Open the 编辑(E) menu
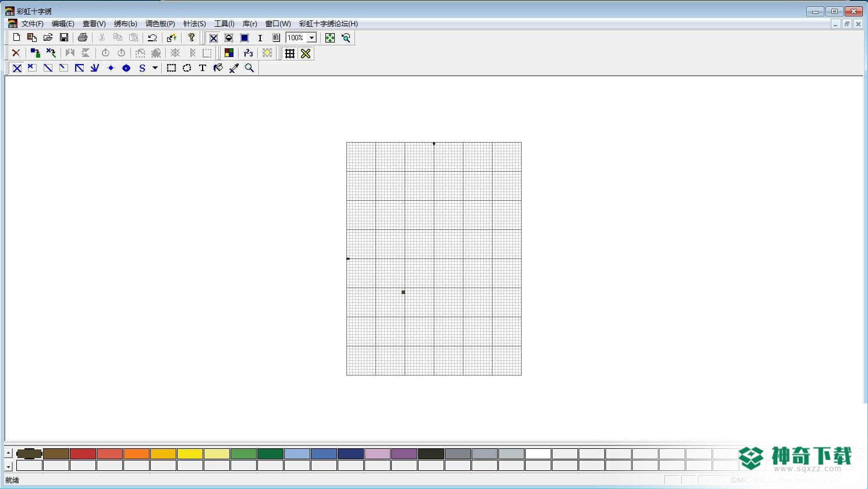The height and width of the screenshot is (489, 868). click(x=63, y=24)
